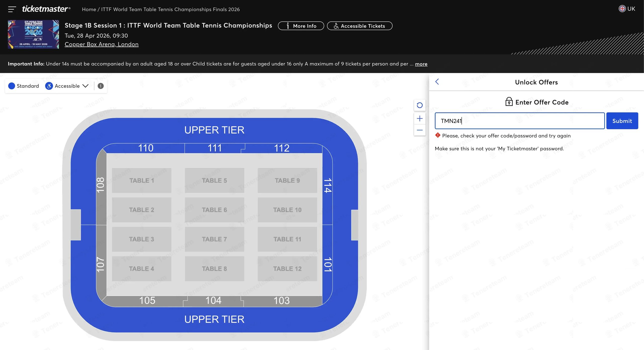Toggle the Accessible ticket filter

tap(62, 86)
